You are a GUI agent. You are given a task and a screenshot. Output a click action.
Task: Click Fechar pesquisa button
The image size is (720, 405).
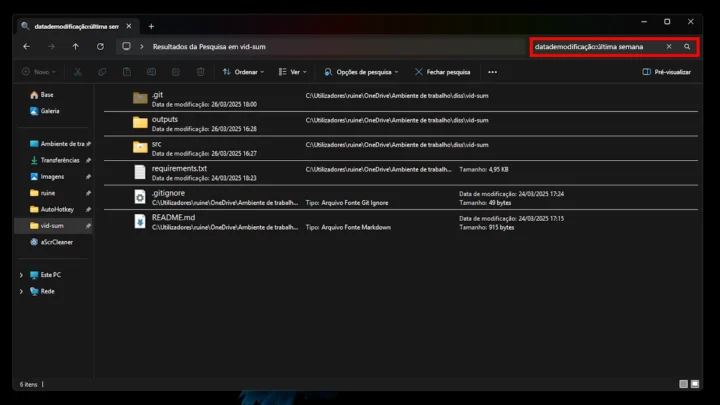coord(443,72)
